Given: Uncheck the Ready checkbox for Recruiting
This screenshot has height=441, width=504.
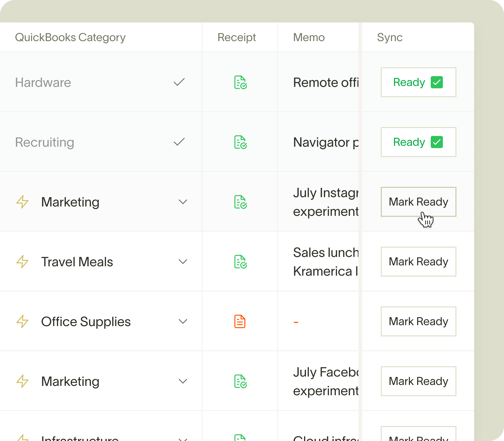Looking at the screenshot, I should 437,142.
